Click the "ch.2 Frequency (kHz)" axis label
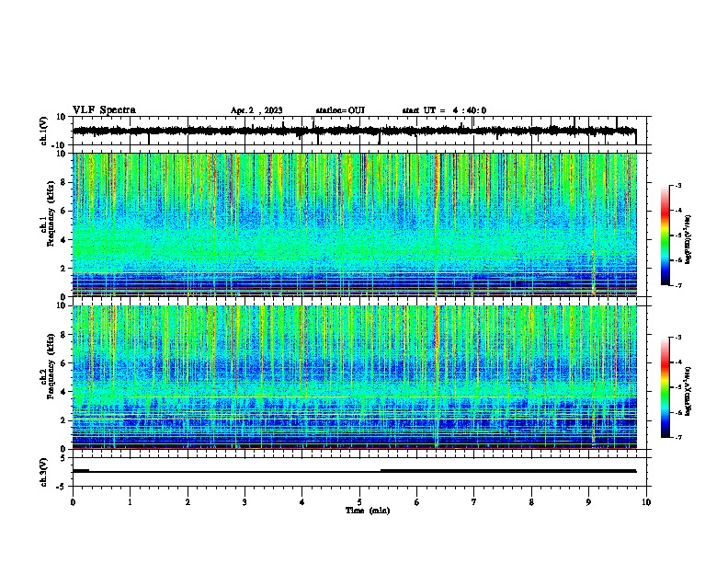 pos(47,366)
